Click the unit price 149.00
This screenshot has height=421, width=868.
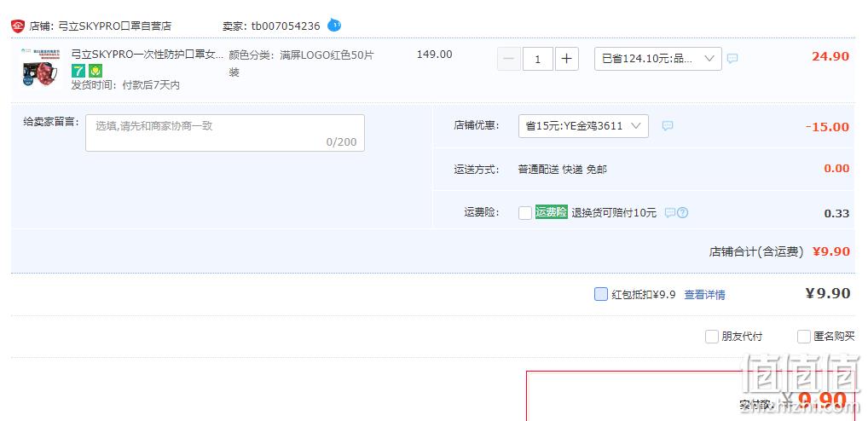(435, 55)
